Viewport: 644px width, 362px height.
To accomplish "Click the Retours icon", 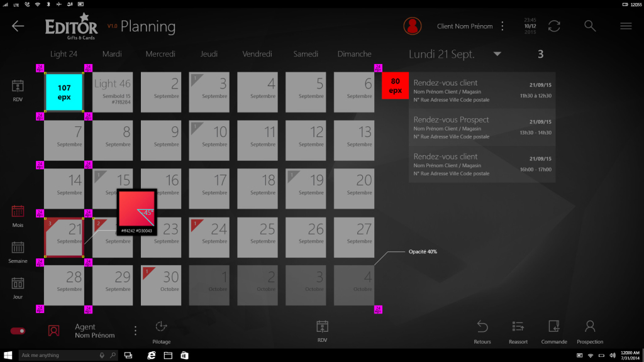I will 482,326.
